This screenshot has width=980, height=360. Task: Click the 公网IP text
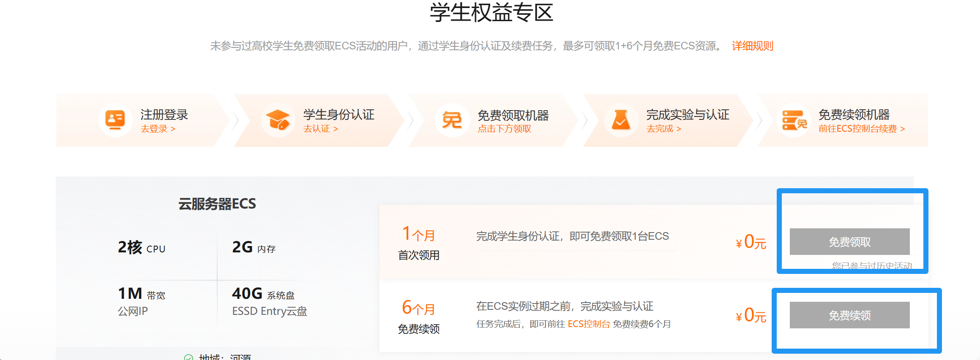(133, 311)
